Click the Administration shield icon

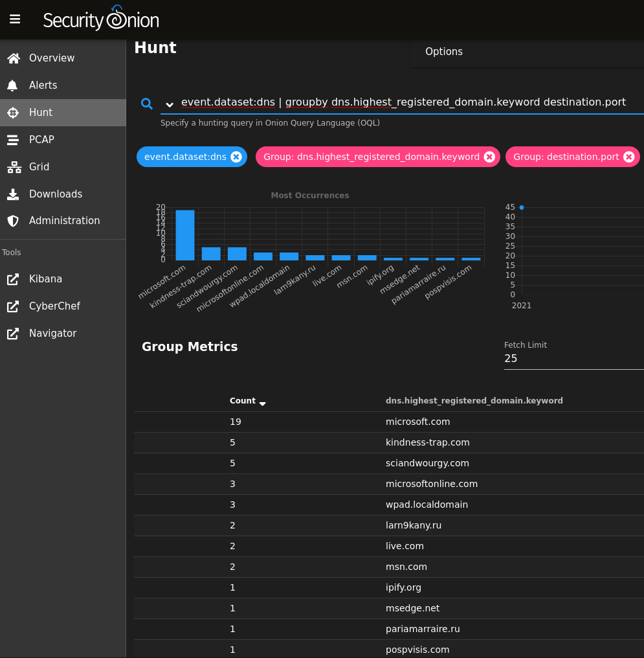[13, 221]
